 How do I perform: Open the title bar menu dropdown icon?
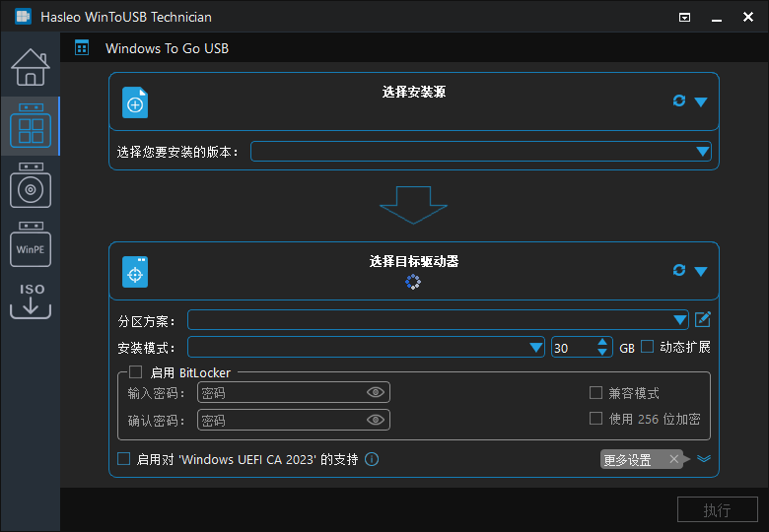(684, 18)
